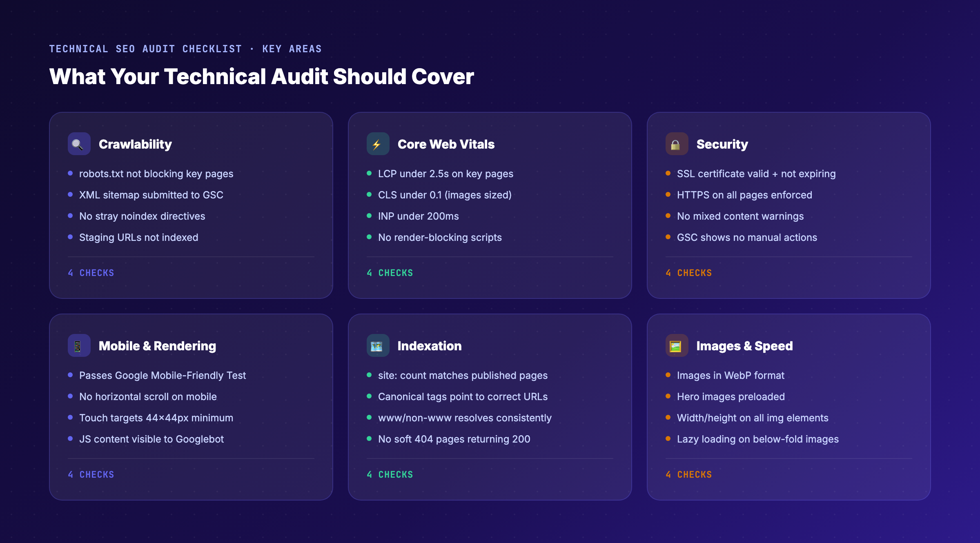Viewport: 980px width, 543px height.
Task: Click the padlock icon on the Security card
Action: coord(677,144)
